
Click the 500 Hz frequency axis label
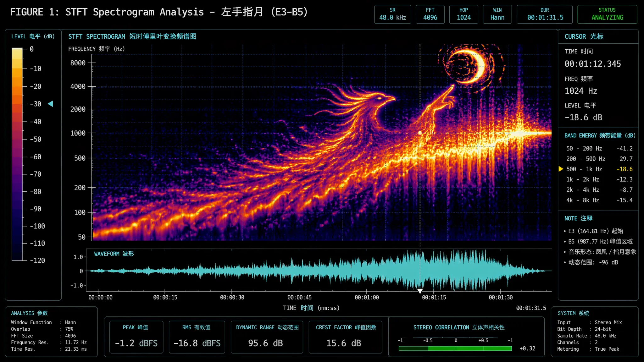coord(80,158)
